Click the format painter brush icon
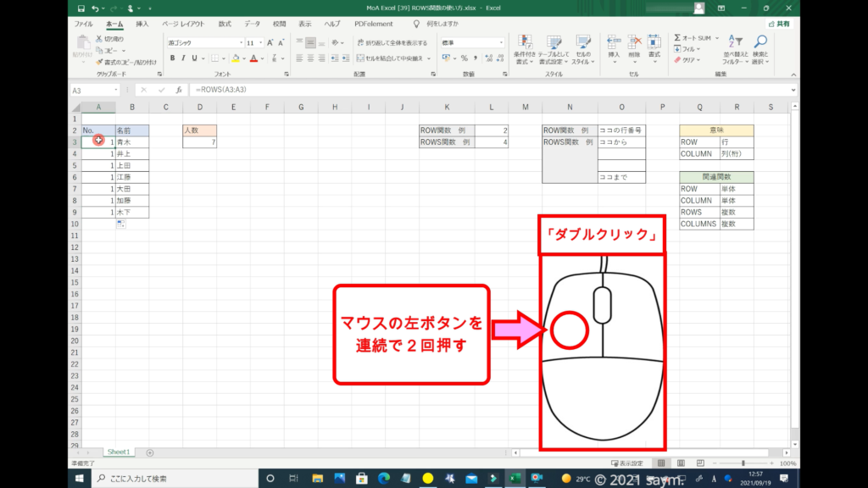868x488 pixels. point(100,62)
